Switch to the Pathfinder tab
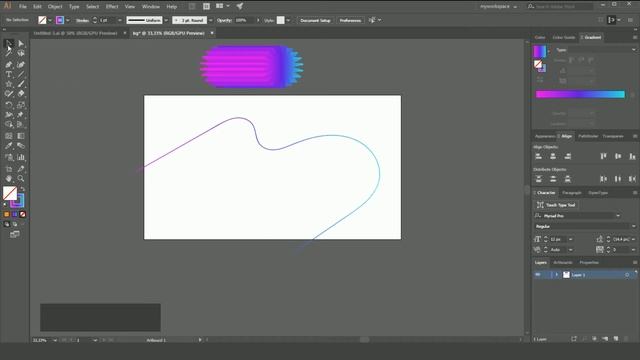 tap(588, 136)
